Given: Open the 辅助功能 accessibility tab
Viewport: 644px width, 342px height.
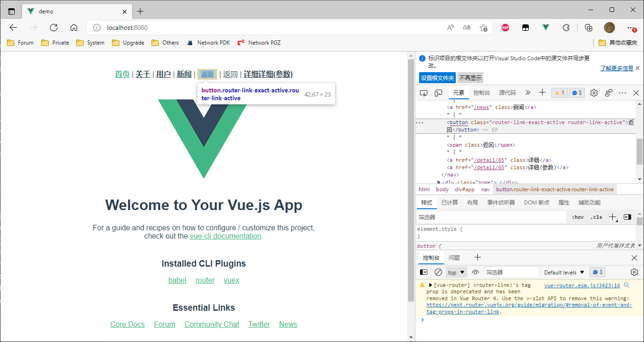Looking at the screenshot, I should point(589,203).
